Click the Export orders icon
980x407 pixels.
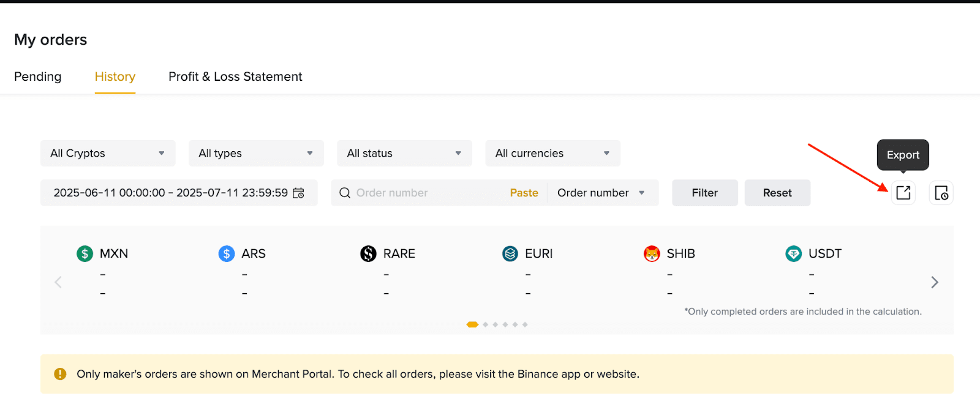[x=903, y=193]
